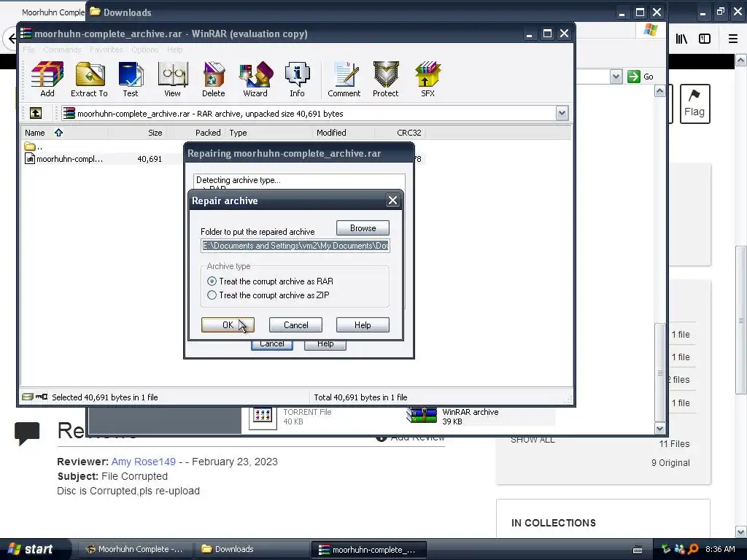The width and height of the screenshot is (747, 560).
Task: Open the Options menu
Action: (145, 50)
